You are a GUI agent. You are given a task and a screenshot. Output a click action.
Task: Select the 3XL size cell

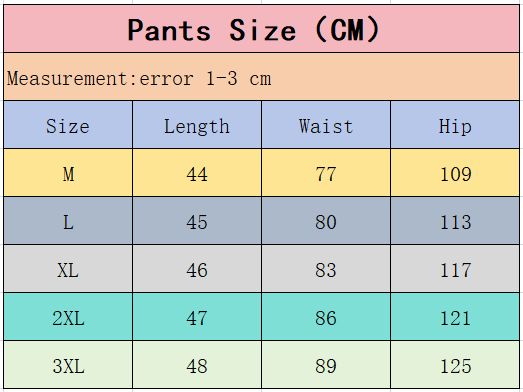point(68,365)
